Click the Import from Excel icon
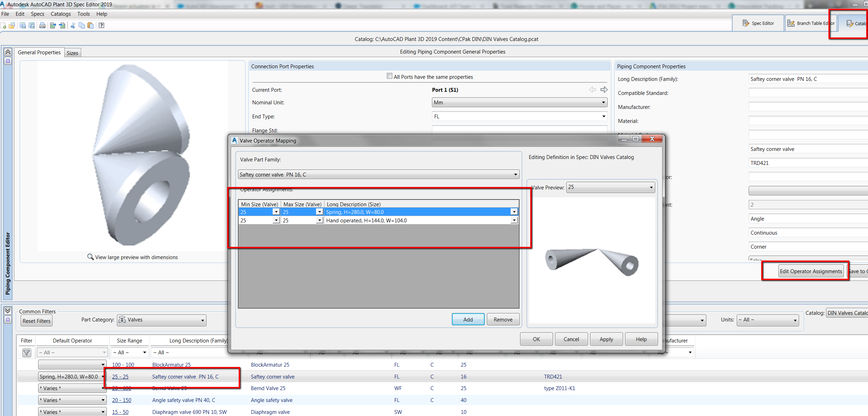Viewport: 868px width, 416px height. pos(62,25)
